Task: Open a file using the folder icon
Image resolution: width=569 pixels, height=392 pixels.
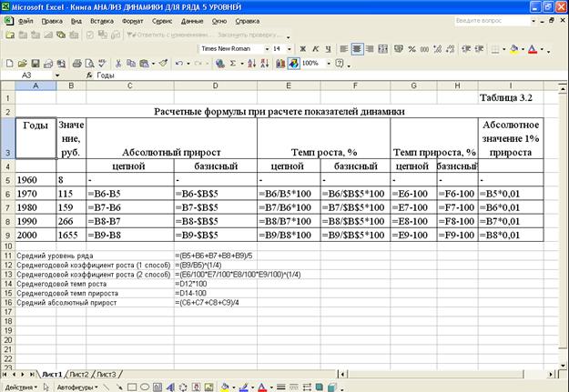Action: tap(23, 64)
